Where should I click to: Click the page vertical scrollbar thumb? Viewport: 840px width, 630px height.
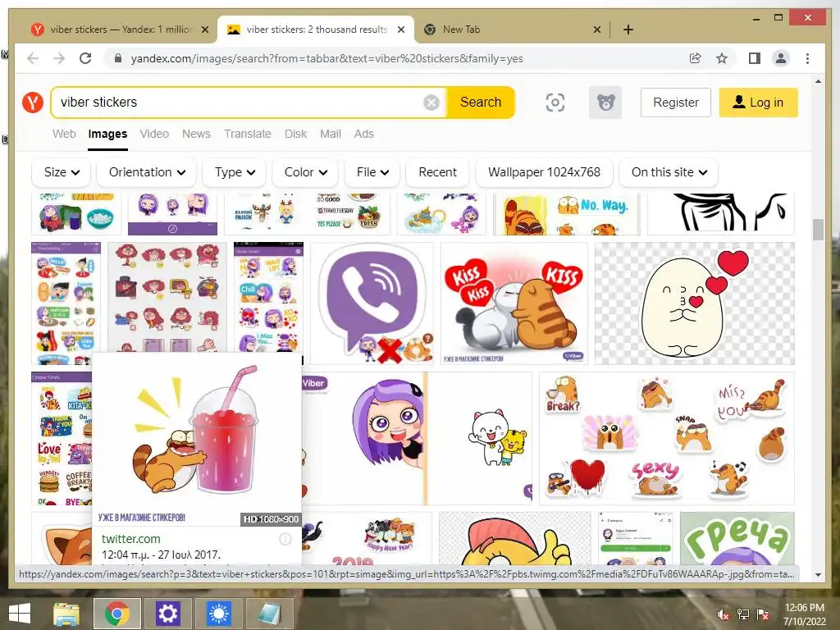(x=818, y=230)
